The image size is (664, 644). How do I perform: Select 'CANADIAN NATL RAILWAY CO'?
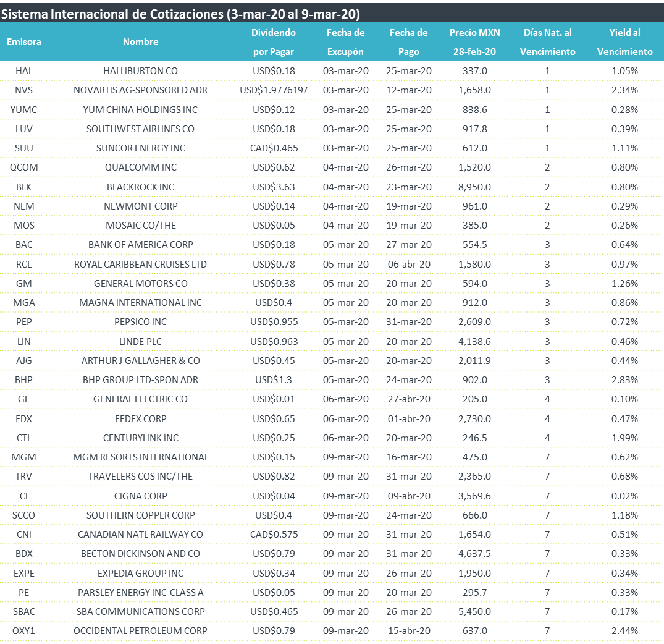point(141,535)
